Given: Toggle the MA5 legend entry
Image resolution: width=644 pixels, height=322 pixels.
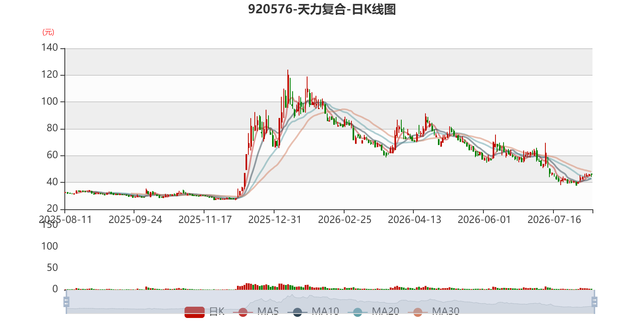Looking at the screenshot, I should click(258, 312).
